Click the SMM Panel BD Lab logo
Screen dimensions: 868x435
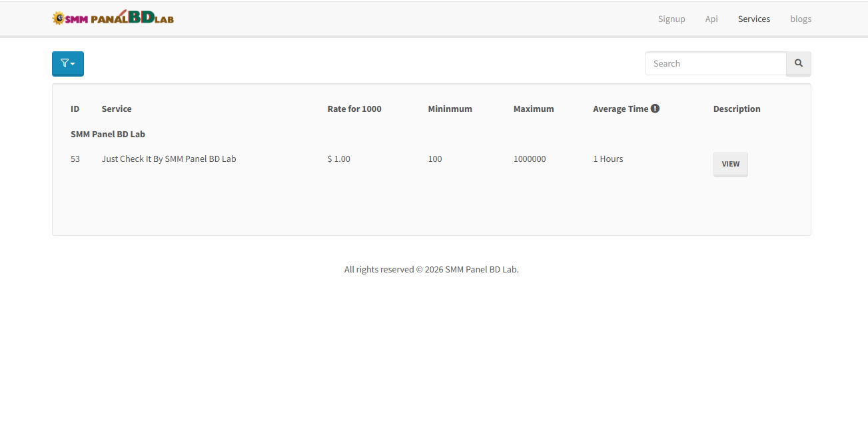(x=113, y=18)
